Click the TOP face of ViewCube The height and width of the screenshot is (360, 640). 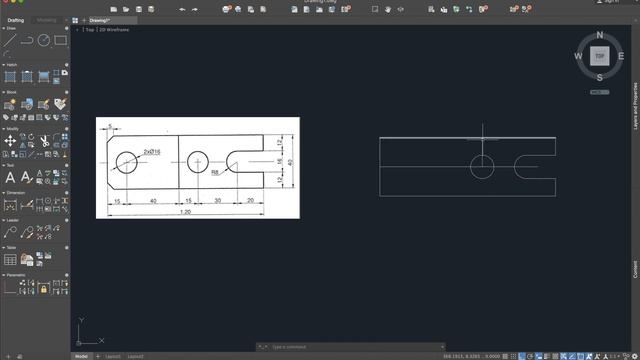click(x=600, y=56)
